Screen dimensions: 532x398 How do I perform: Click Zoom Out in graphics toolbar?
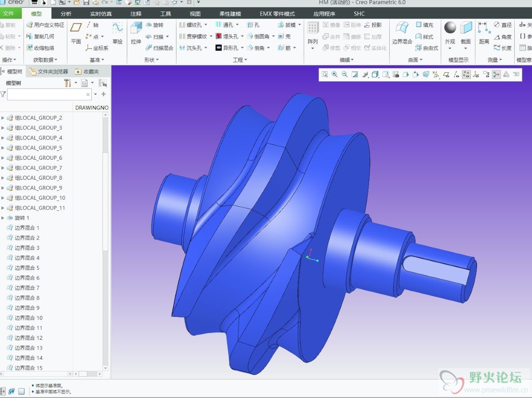(345, 75)
